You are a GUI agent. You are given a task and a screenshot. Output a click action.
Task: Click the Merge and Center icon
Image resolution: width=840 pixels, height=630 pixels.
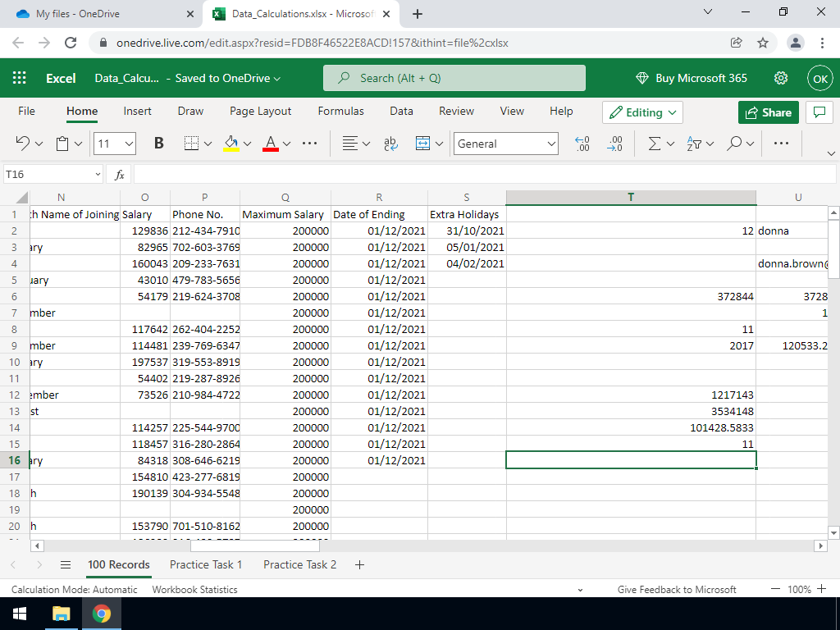click(x=422, y=144)
